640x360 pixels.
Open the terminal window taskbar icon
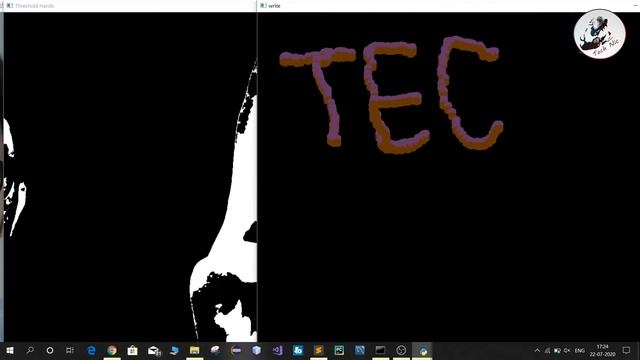[380, 350]
